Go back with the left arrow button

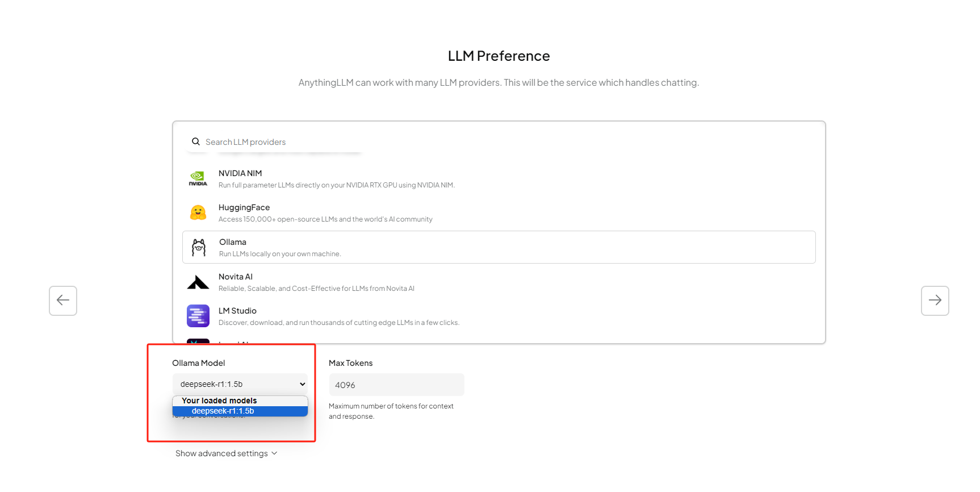(63, 301)
